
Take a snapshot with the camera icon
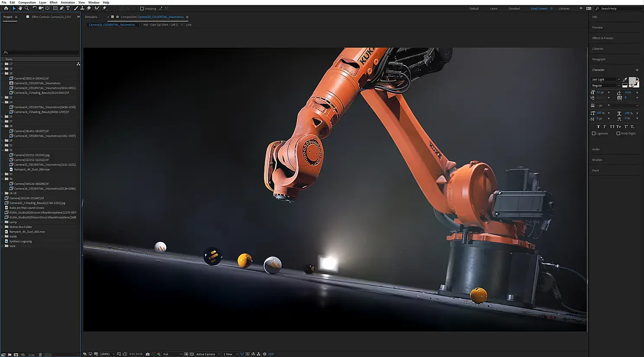click(148, 354)
